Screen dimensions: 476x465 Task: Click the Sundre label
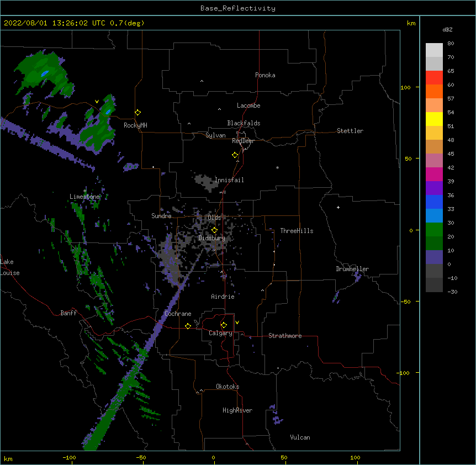click(161, 216)
